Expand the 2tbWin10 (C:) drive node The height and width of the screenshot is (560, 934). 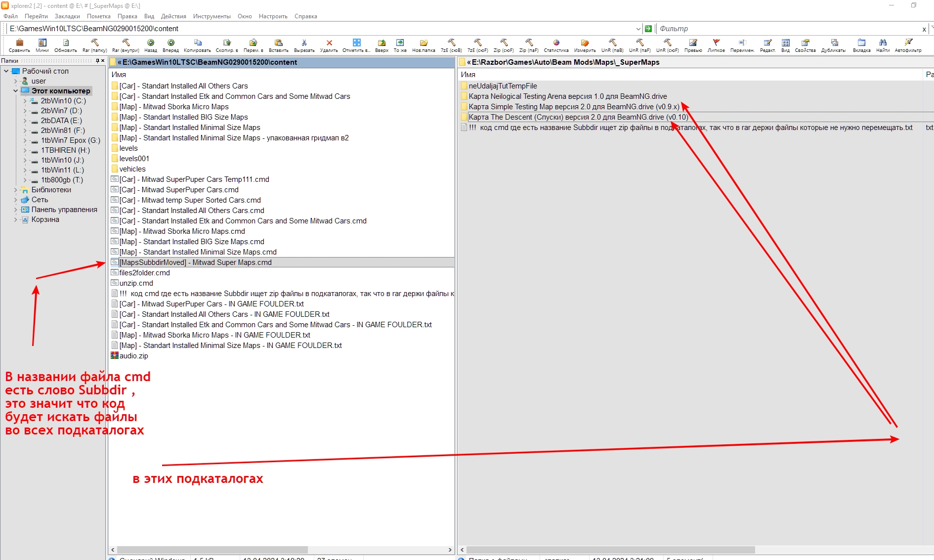(25, 101)
